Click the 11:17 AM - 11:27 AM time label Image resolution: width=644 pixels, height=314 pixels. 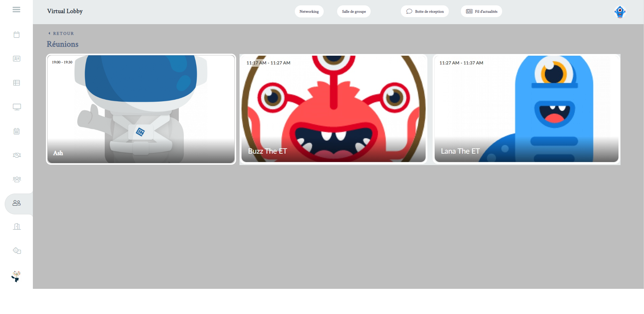pyautogui.click(x=268, y=63)
